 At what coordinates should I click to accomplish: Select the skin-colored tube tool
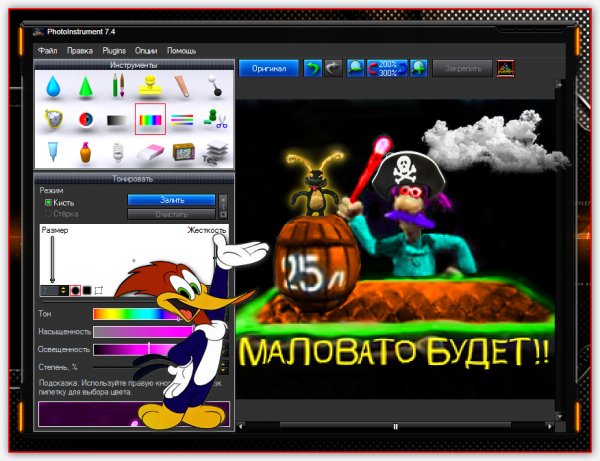183,86
